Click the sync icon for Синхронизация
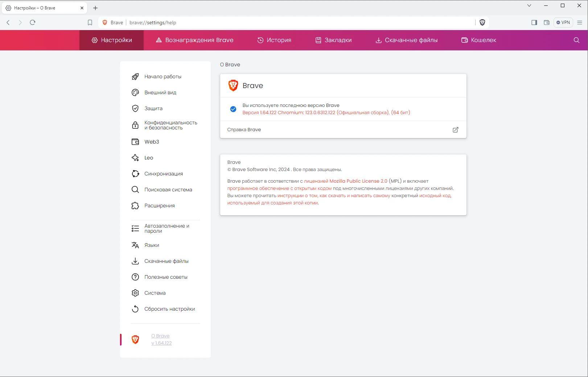This screenshot has height=377, width=588. tap(135, 174)
